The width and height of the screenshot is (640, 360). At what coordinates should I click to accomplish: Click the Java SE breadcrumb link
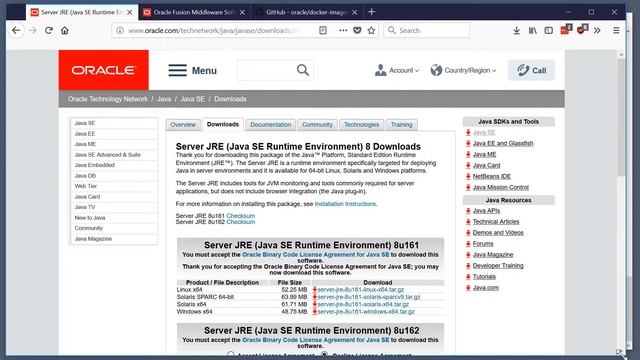[x=193, y=99]
